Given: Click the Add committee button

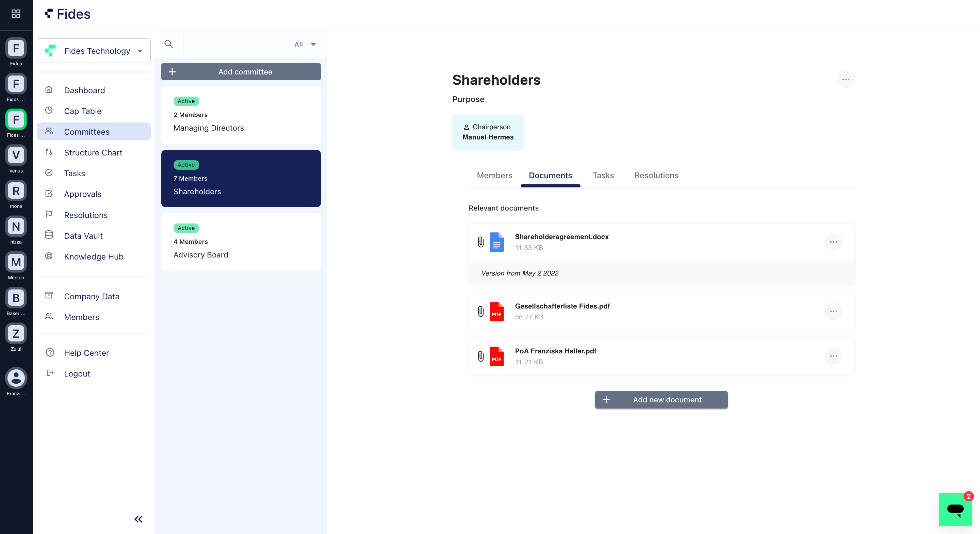Looking at the screenshot, I should (x=241, y=71).
